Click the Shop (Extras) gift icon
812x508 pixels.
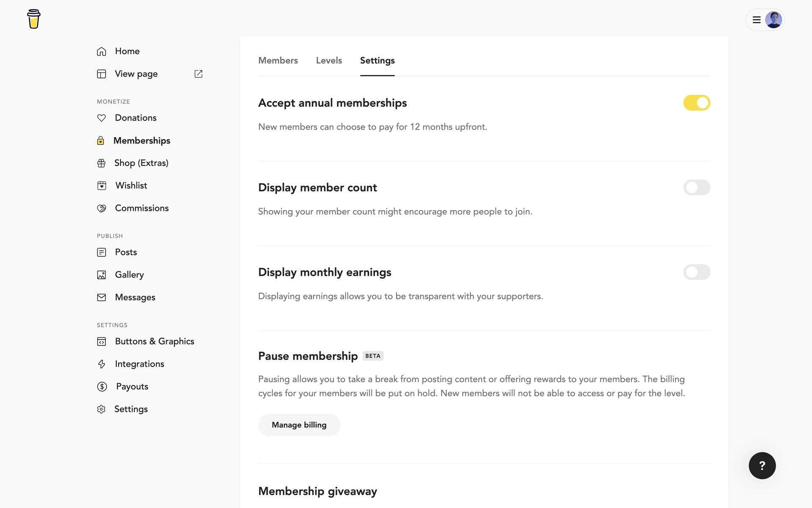(101, 163)
